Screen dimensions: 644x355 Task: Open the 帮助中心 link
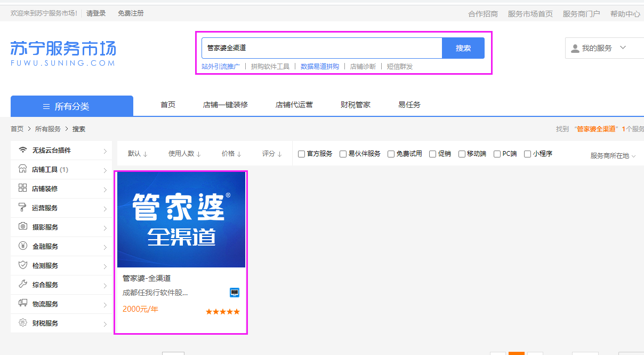[625, 14]
